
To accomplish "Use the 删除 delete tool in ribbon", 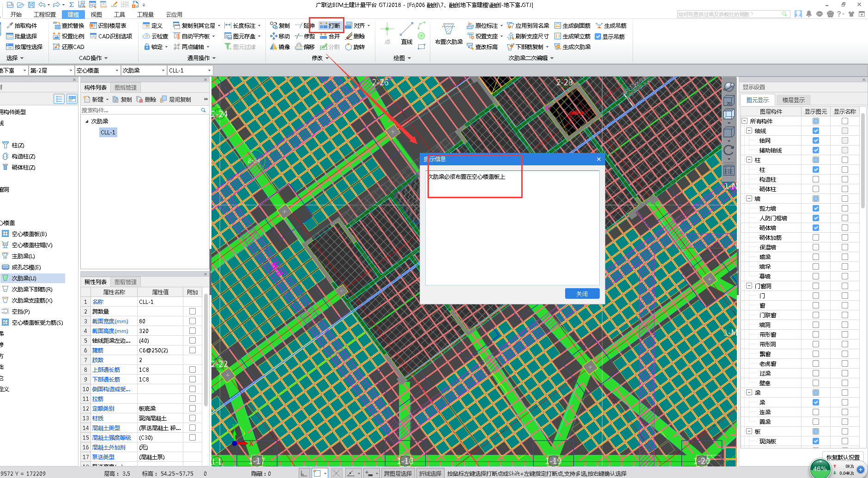I will [355, 36].
